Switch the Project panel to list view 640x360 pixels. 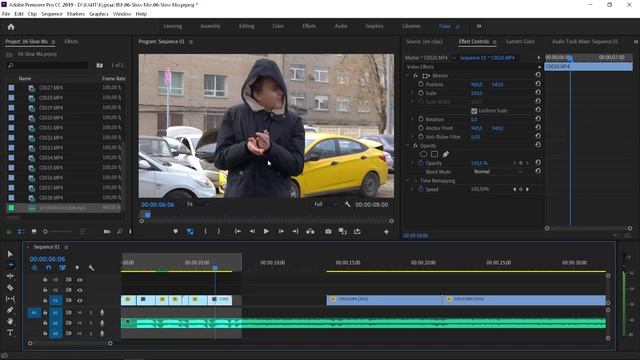point(21,231)
